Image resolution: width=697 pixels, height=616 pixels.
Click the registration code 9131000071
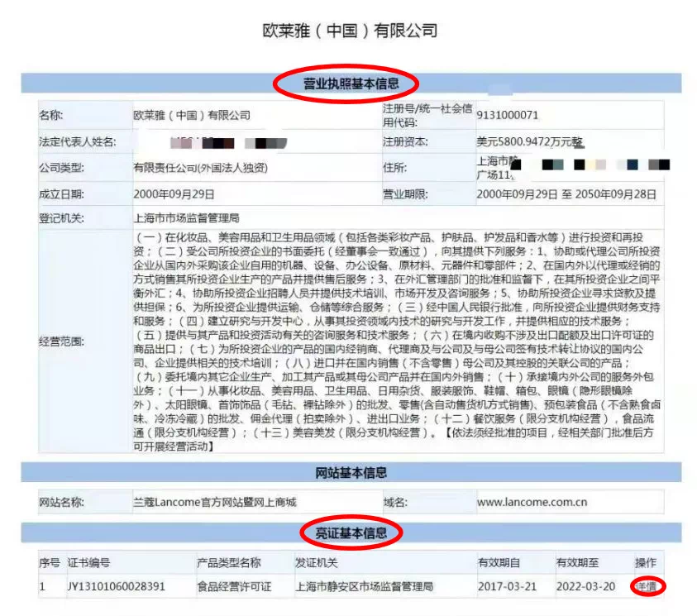tap(508, 115)
